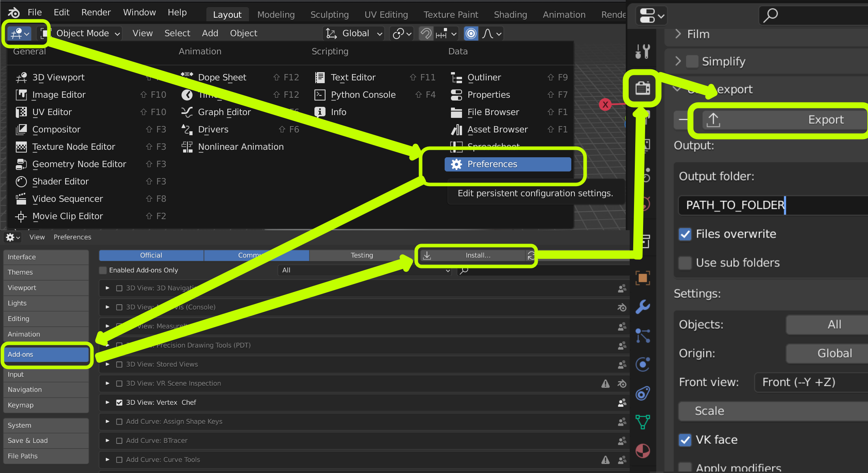Toggle the snap magnet icon
This screenshot has width=868, height=473.
click(x=426, y=34)
